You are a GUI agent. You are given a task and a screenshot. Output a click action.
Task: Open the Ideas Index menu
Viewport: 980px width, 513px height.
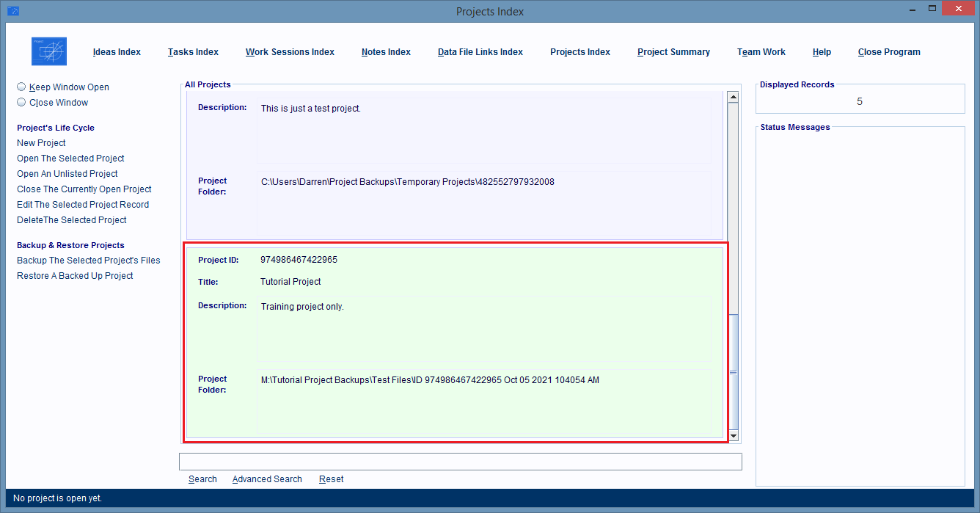(x=117, y=52)
